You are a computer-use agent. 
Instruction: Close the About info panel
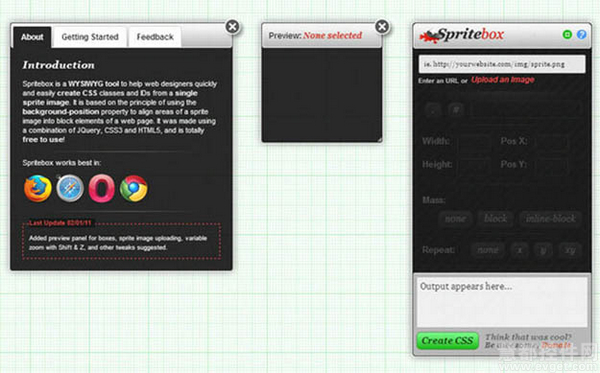coord(232,26)
